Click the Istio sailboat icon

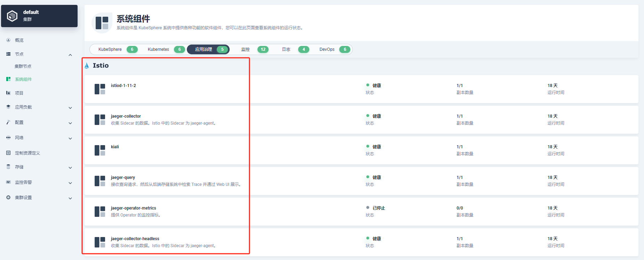(x=87, y=65)
